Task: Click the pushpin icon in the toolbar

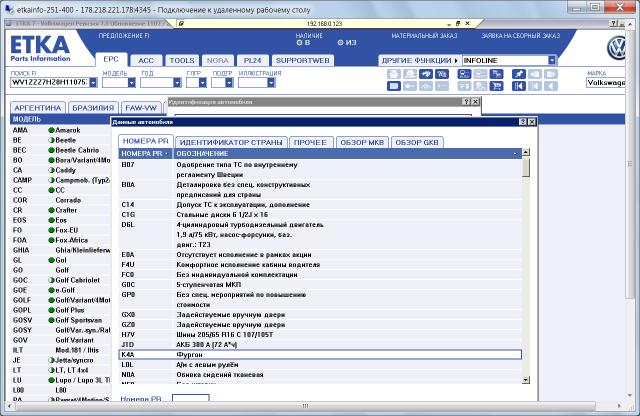Action: click(x=519, y=74)
